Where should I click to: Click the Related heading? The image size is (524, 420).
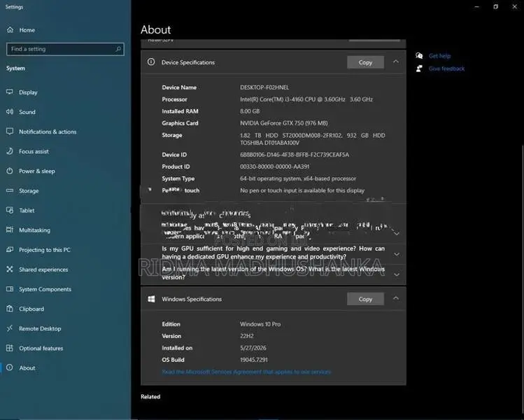tap(150, 397)
